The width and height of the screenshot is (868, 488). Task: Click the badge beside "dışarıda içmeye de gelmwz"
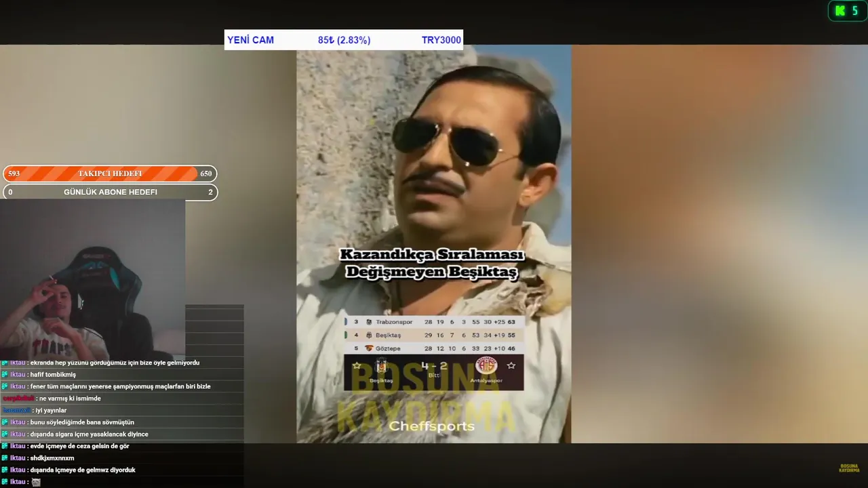coord(5,470)
